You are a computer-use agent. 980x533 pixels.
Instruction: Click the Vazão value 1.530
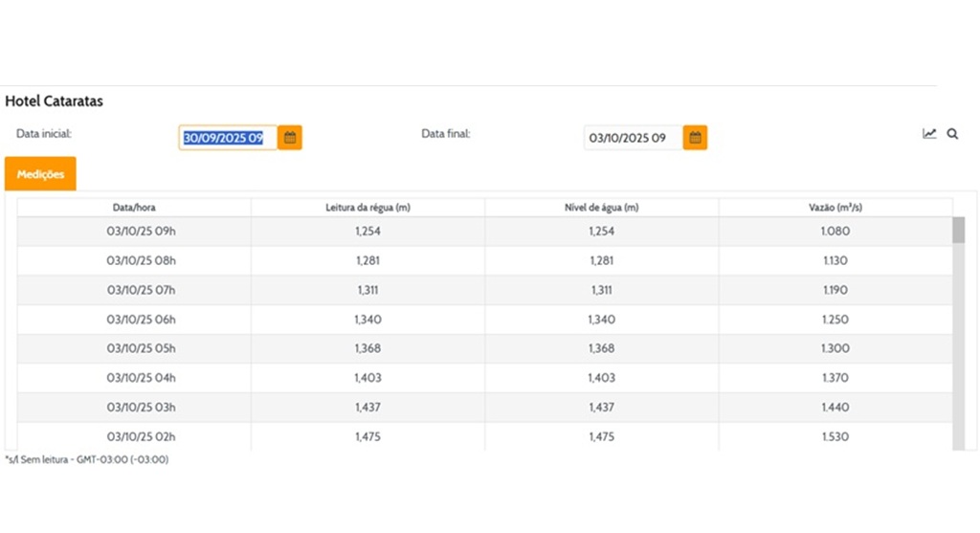[x=835, y=437]
